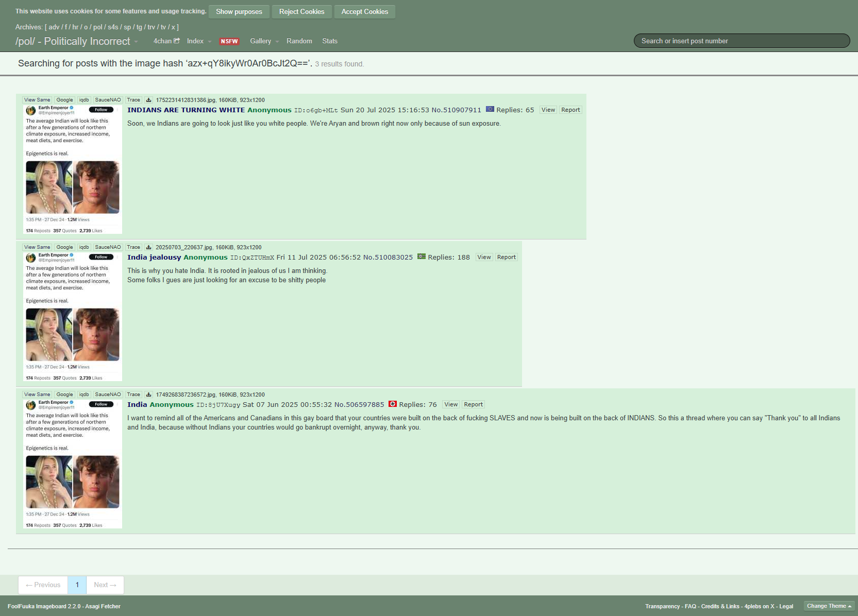View thread No.506597885
Viewport: 858px width, 616px height.
click(451, 404)
